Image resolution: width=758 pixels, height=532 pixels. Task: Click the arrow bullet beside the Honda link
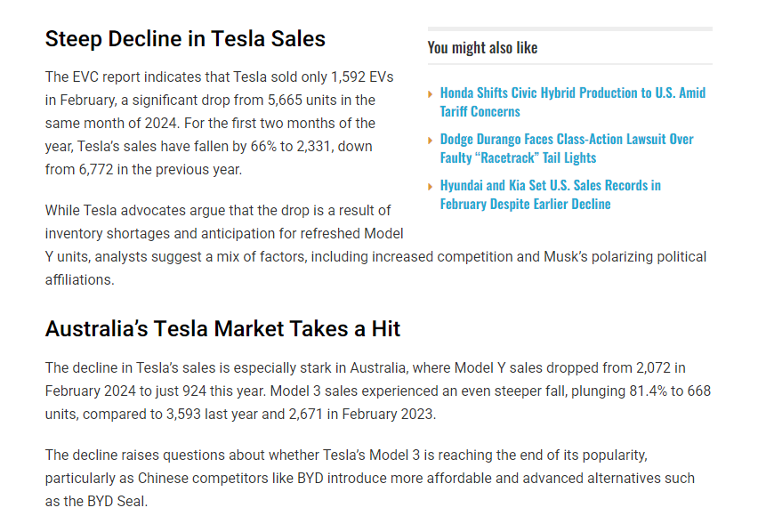(431, 93)
